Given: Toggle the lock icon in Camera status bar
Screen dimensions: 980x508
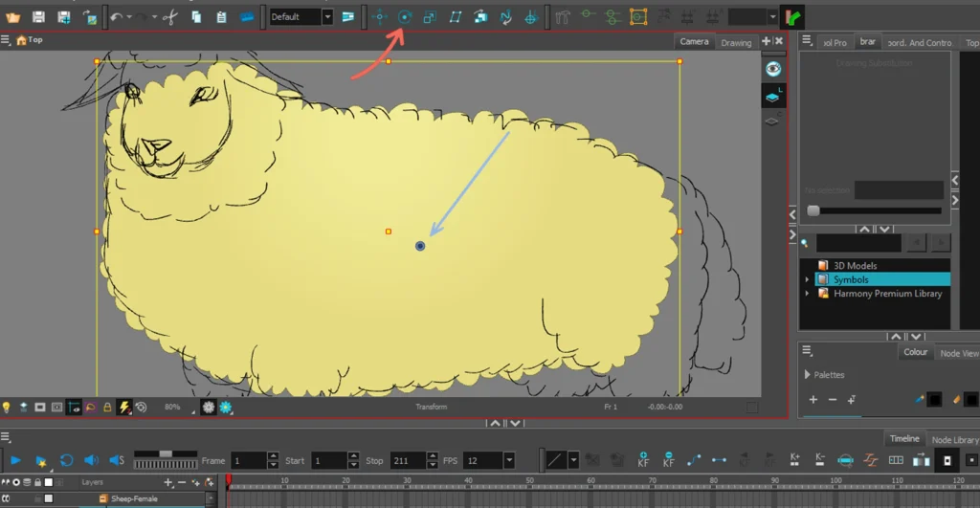Looking at the screenshot, I should coord(107,408).
